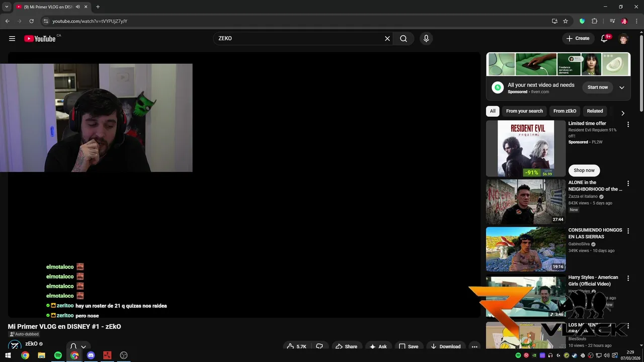
Task: Expand the Fiverr ad chevron
Action: 622,87
